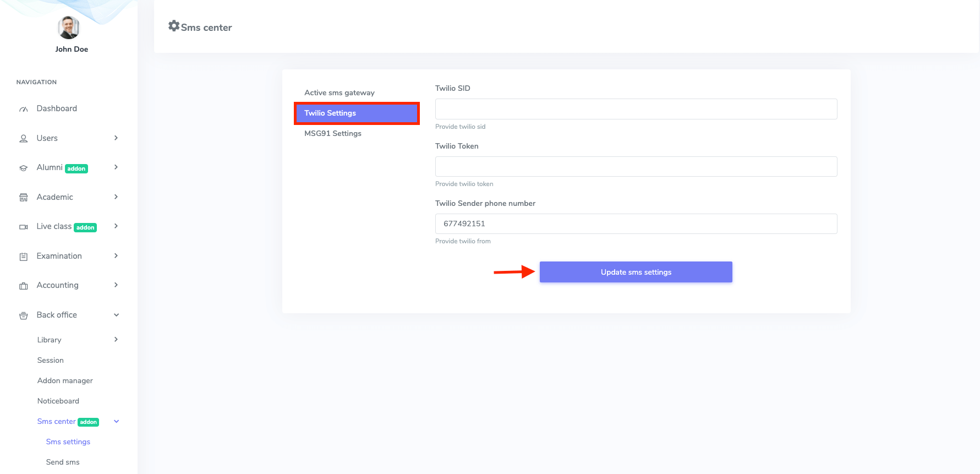Click the Dashboard icon in the sidebar

point(23,108)
